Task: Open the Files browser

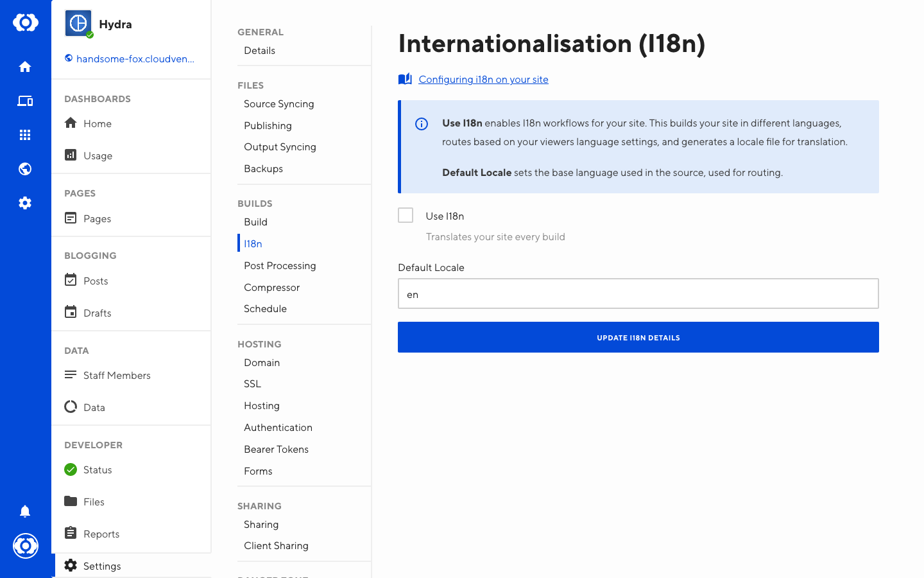Action: coord(85,502)
